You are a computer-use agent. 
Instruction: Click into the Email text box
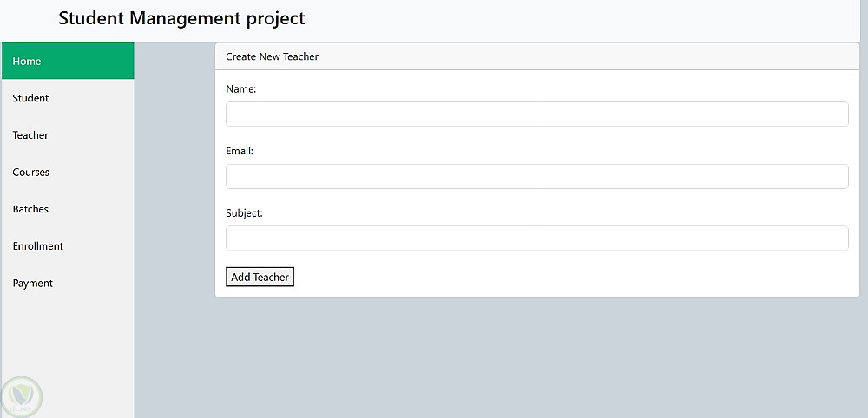click(x=536, y=176)
